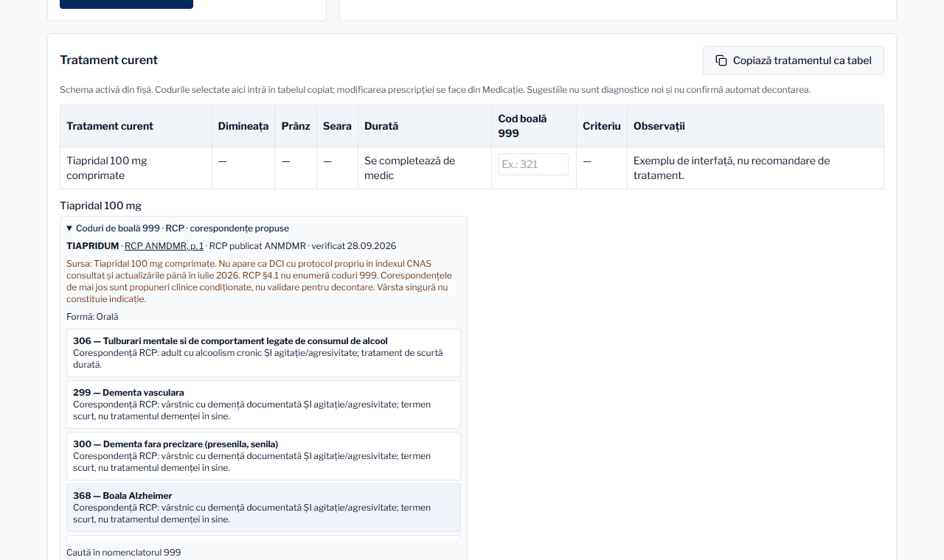Select code 306 Tulburari mentale legate de alcool

[x=263, y=353]
